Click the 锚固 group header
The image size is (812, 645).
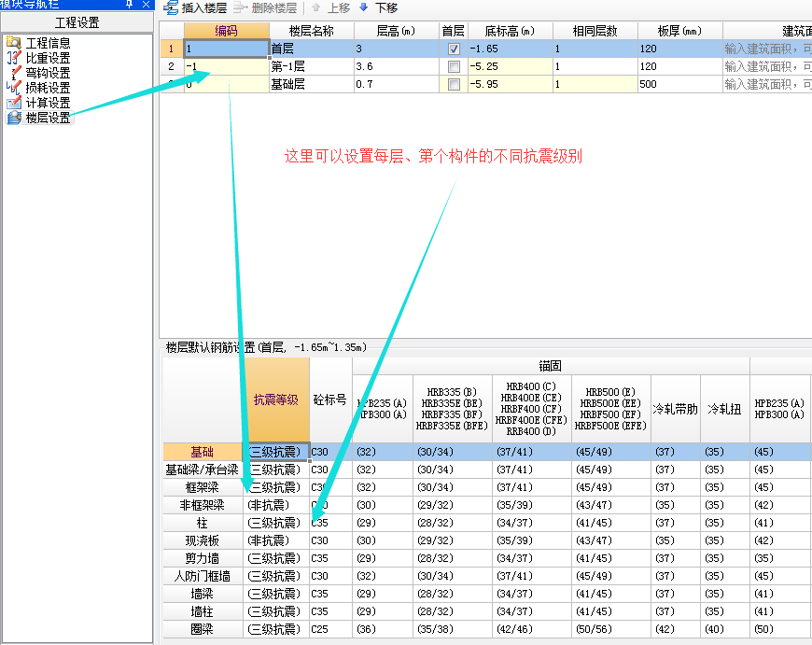[x=551, y=366]
